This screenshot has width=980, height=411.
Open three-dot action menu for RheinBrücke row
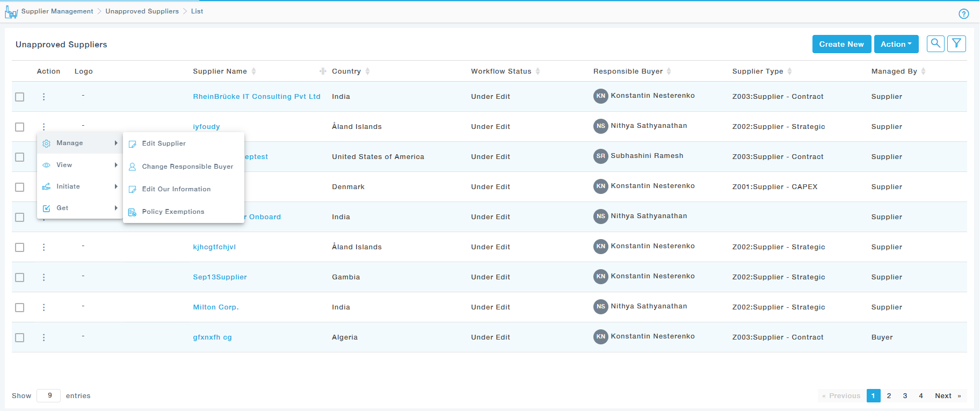pyautogui.click(x=44, y=97)
